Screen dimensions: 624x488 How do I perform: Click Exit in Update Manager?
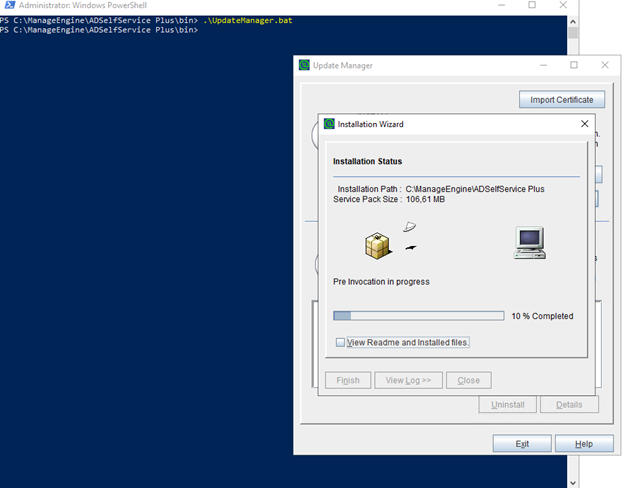tap(522, 443)
